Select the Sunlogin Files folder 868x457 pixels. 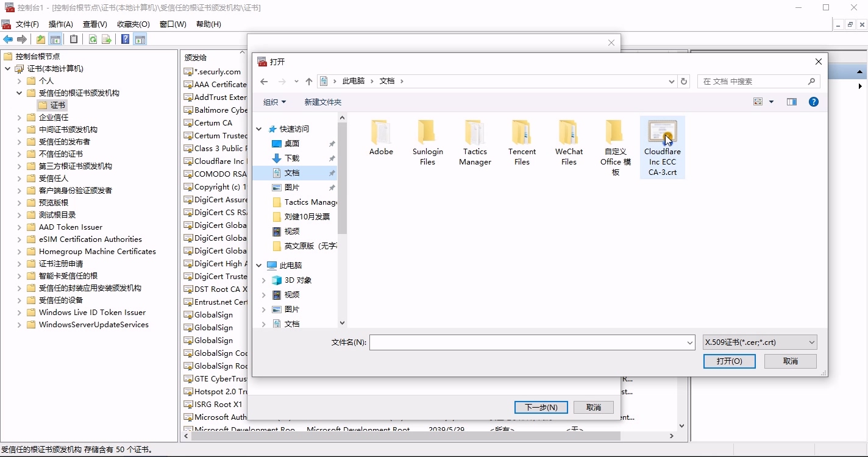(x=428, y=143)
